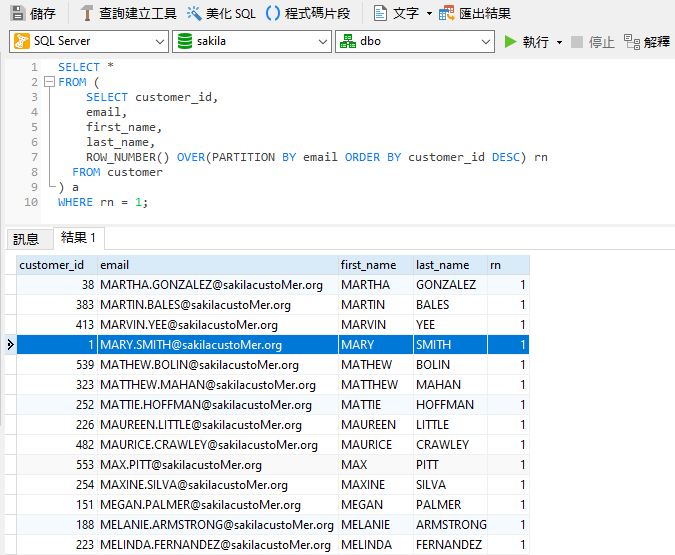Click the Explain (解釋) query icon
The height and width of the screenshot is (555, 675).
(x=632, y=42)
